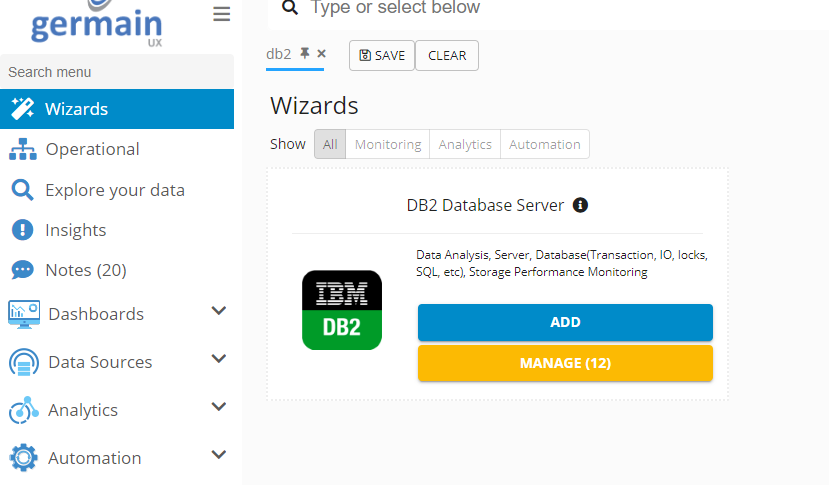Click the germain UX logo
Viewport: 829px width, 485px height.
pos(96,24)
